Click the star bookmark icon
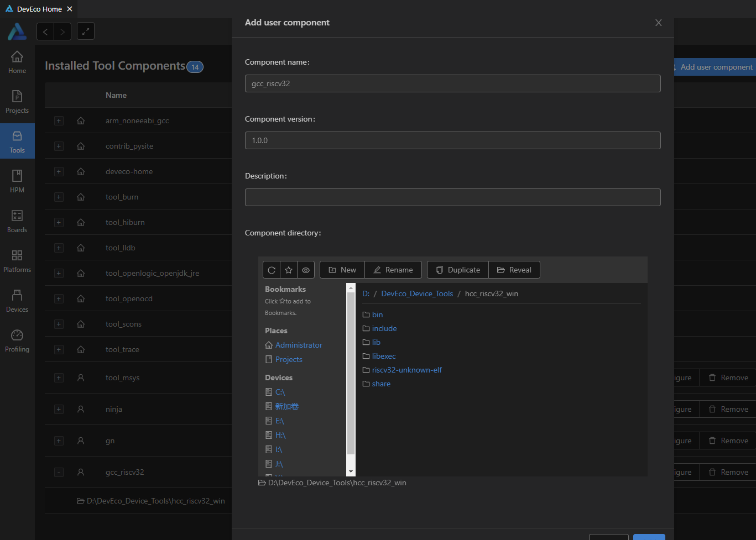The width and height of the screenshot is (756, 540). (289, 270)
